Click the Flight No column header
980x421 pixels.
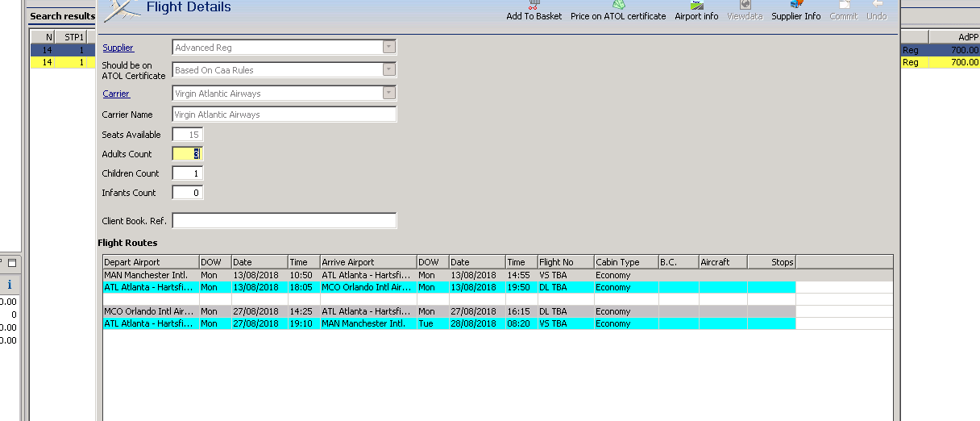[x=566, y=262]
